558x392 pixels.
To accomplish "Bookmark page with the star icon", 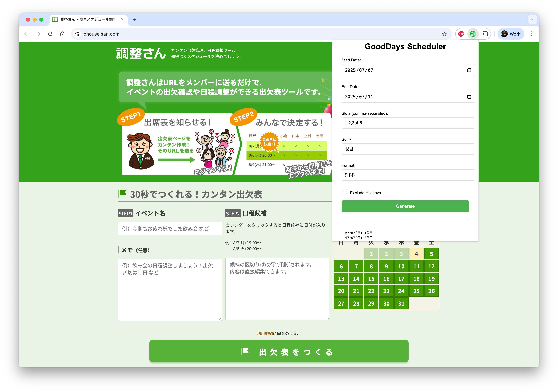I will (x=444, y=34).
